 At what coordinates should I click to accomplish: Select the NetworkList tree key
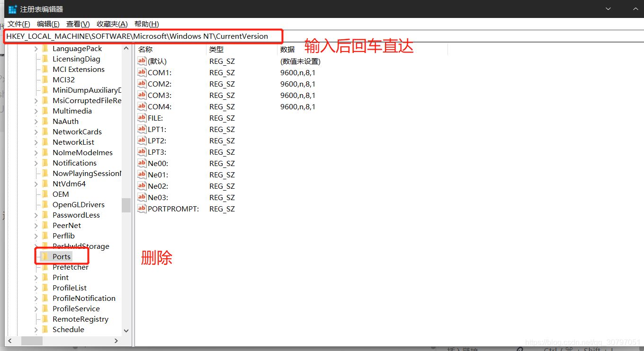(x=73, y=142)
